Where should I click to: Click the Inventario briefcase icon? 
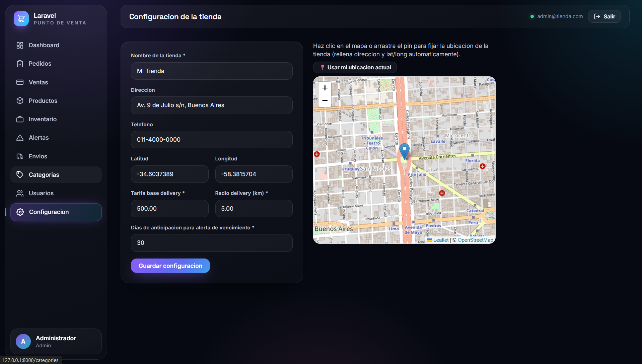click(20, 119)
